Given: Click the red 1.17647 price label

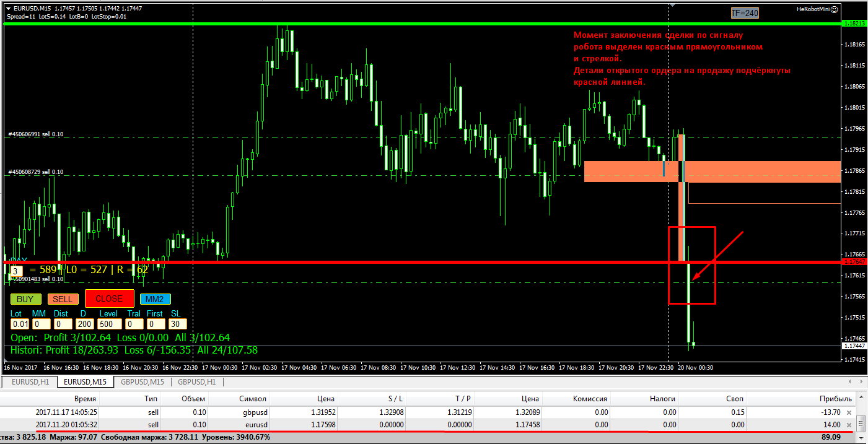Looking at the screenshot, I should [x=854, y=262].
